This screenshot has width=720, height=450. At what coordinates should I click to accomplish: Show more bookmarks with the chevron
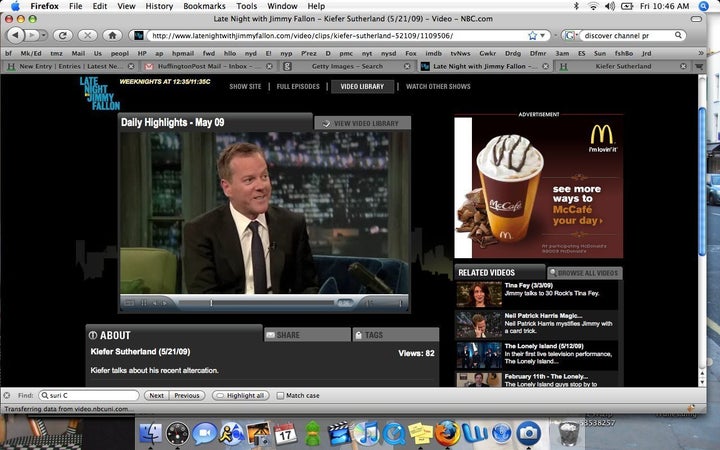tap(700, 53)
